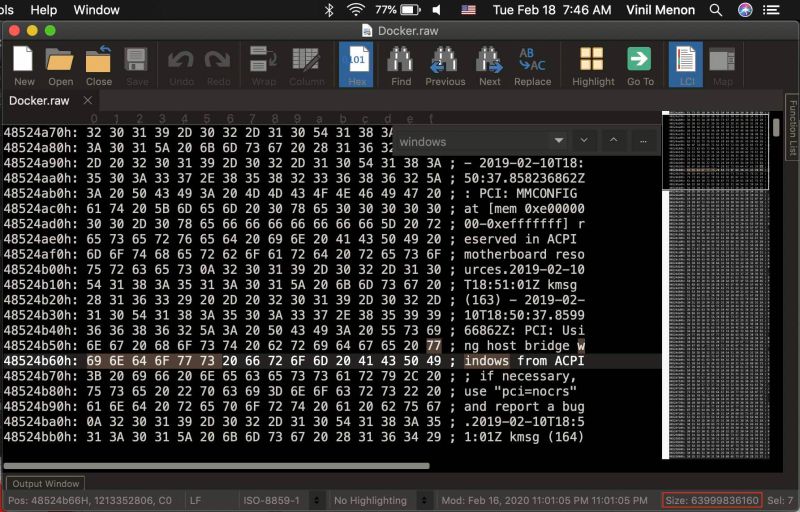
Task: Click the Undo arrow icon
Action: pos(181,65)
